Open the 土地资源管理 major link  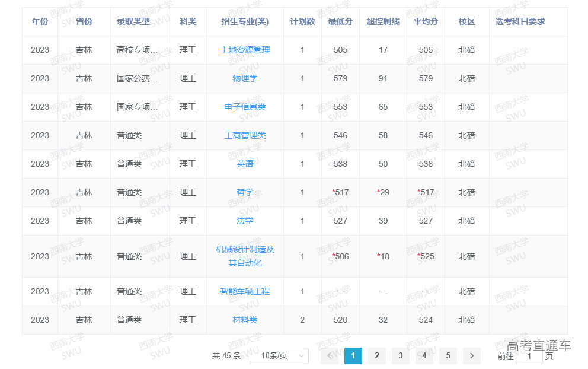[x=245, y=50]
